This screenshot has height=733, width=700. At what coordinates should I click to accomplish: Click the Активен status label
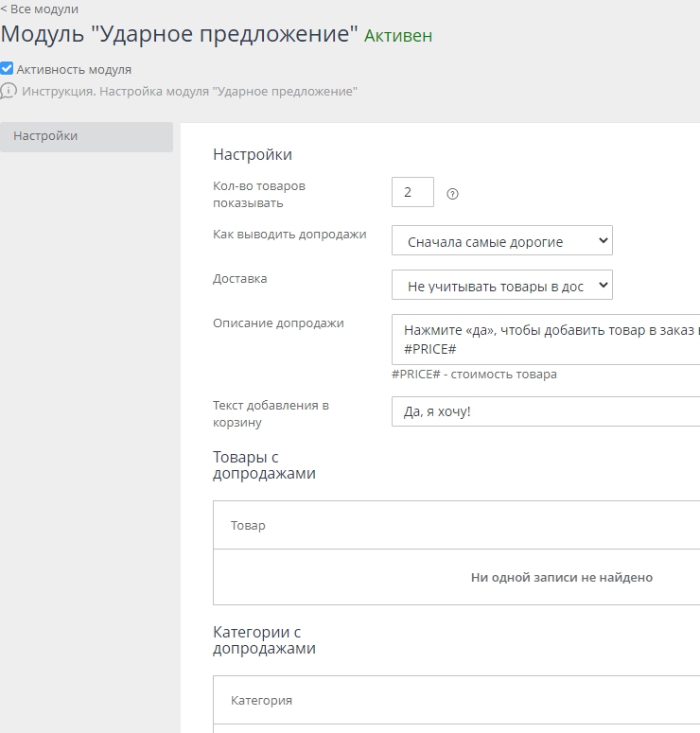398,36
